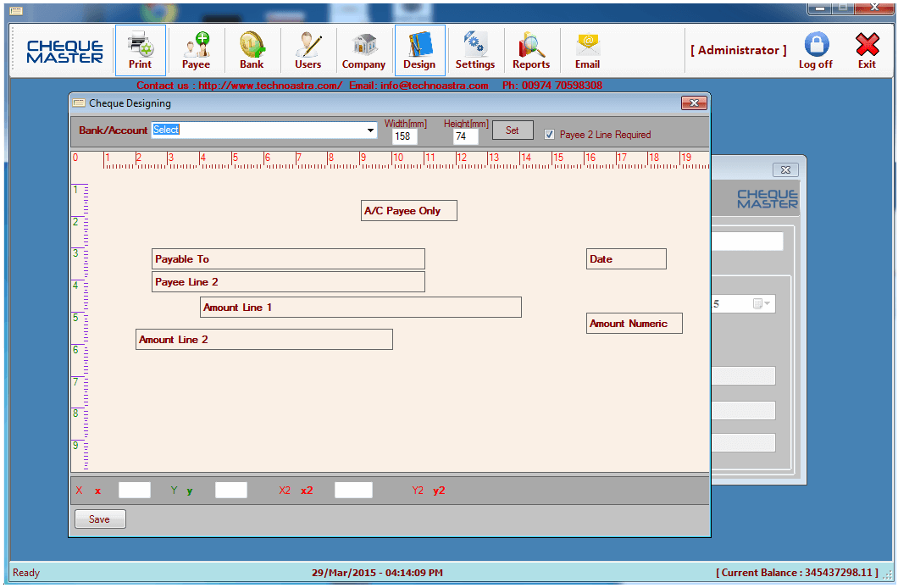Select the Amount Numeric field on the cheque
Screen dimensions: 898x588
pos(634,323)
